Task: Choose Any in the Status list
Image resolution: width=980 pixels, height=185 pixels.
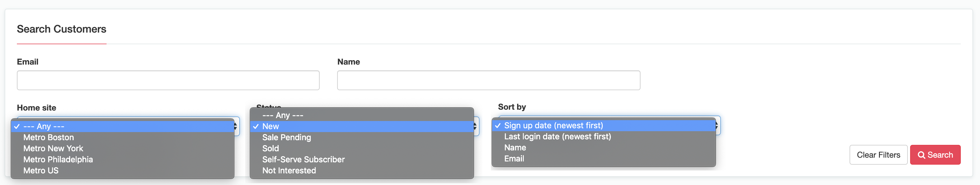Action: coord(362,115)
